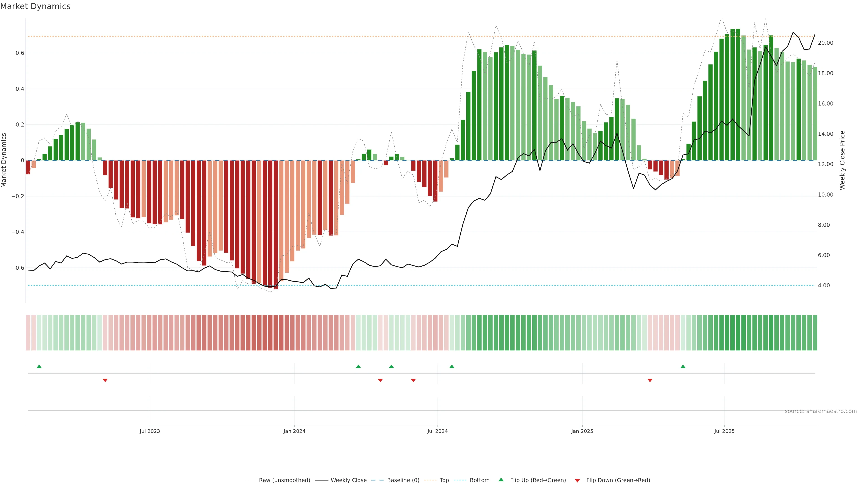Click the dashed Raw (unsmoothed) legend line sample
Image resolution: width=868 pixels, height=488 pixels.
(249, 480)
